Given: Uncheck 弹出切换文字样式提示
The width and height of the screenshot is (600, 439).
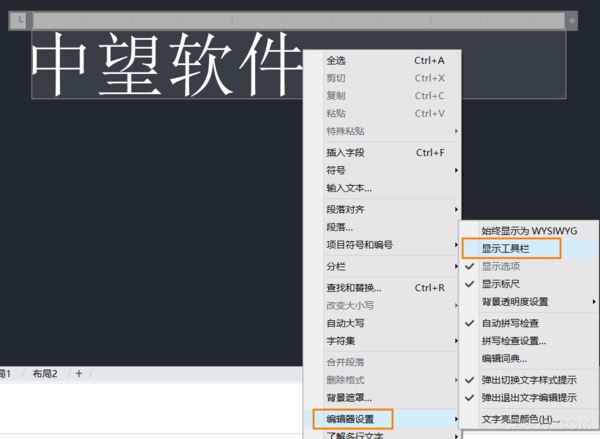Looking at the screenshot, I should (x=528, y=380).
